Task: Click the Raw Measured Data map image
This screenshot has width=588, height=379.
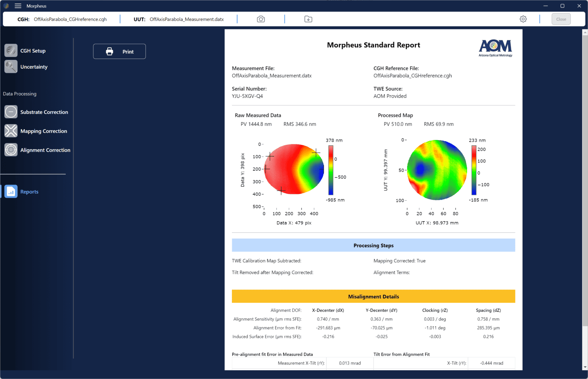Action: click(294, 169)
